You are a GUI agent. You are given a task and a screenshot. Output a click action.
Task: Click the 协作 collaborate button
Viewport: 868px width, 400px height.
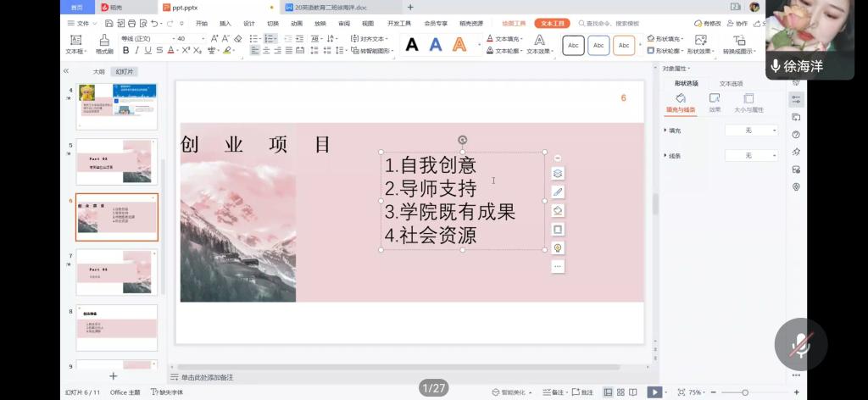click(x=737, y=24)
